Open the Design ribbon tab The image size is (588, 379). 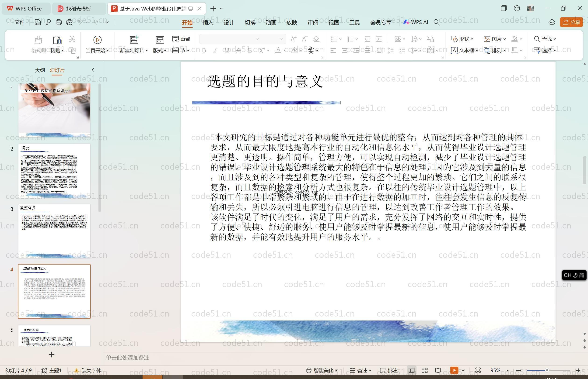[229, 23]
